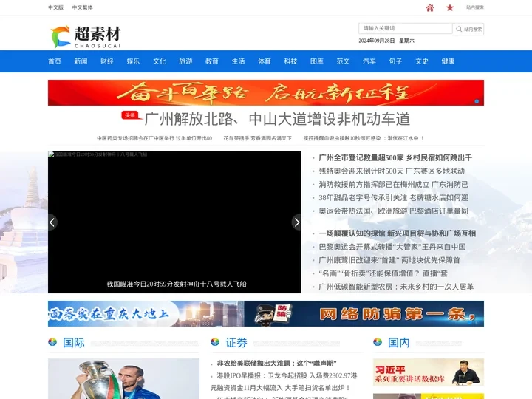Open article 残特奥会迎来倒计时500天
532x399 pixels.
coord(392,171)
